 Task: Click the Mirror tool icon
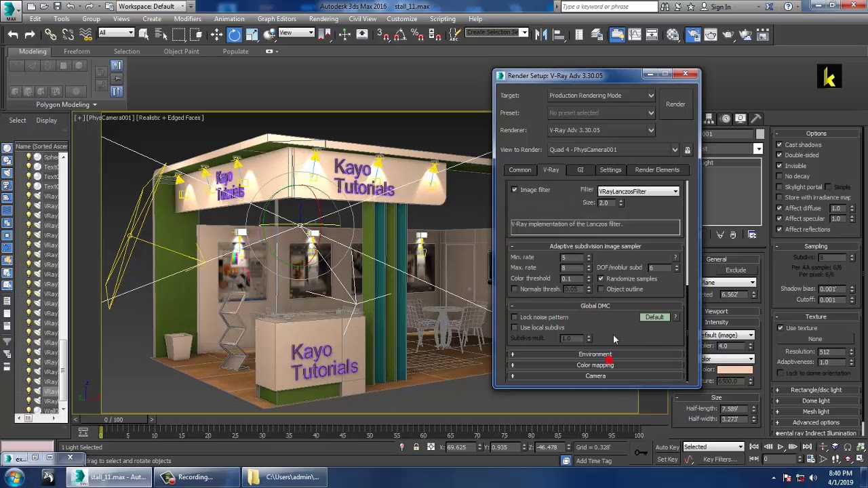click(541, 35)
